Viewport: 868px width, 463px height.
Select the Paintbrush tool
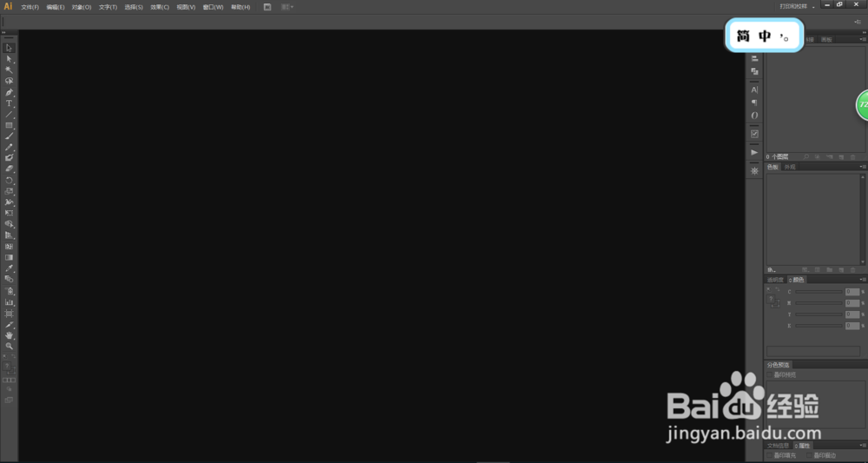coord(9,136)
